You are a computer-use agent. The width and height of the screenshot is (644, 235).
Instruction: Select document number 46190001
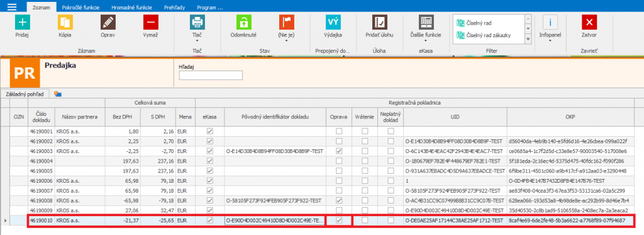pos(41,131)
